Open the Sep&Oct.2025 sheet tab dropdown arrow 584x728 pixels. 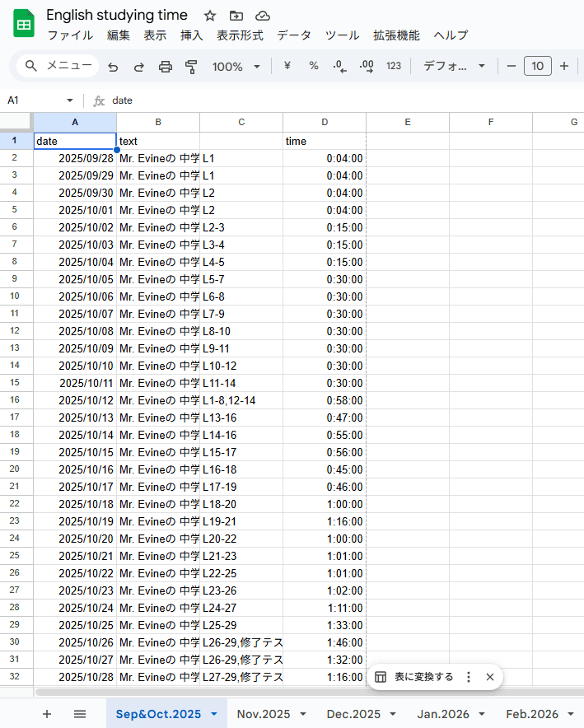[215, 714]
